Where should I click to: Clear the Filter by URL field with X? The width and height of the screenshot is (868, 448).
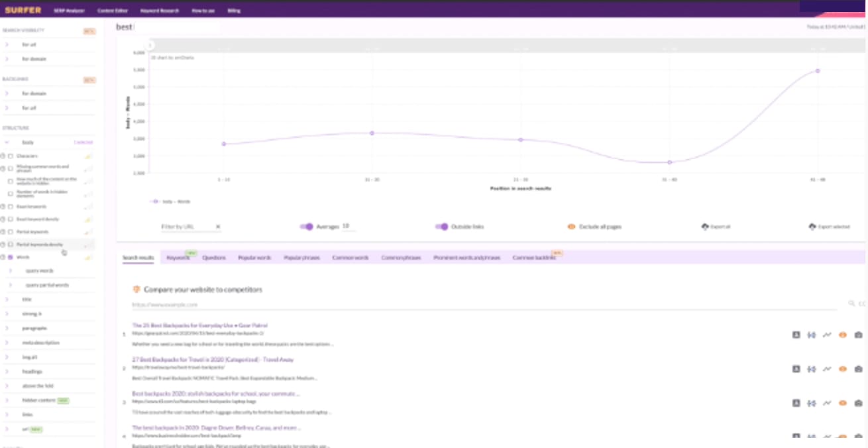(x=218, y=227)
